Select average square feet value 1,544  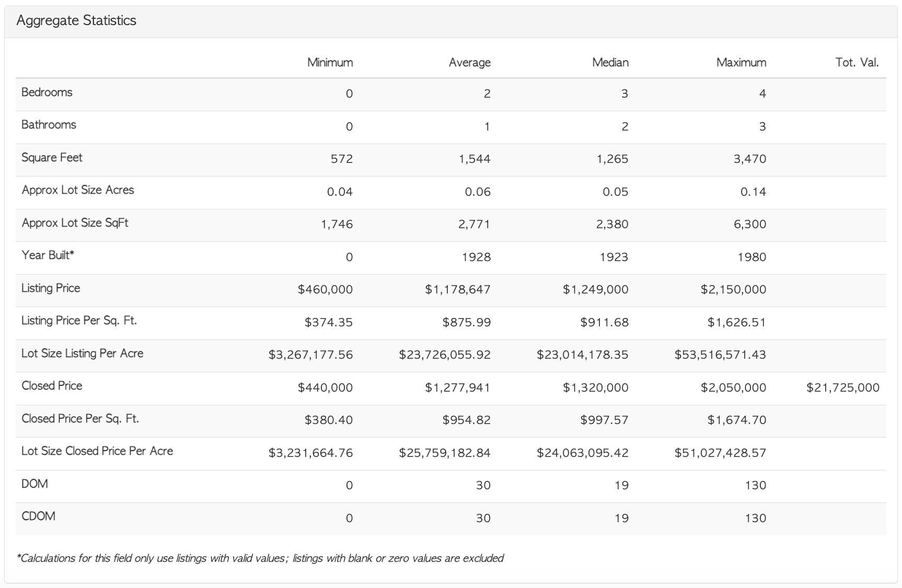tap(475, 159)
